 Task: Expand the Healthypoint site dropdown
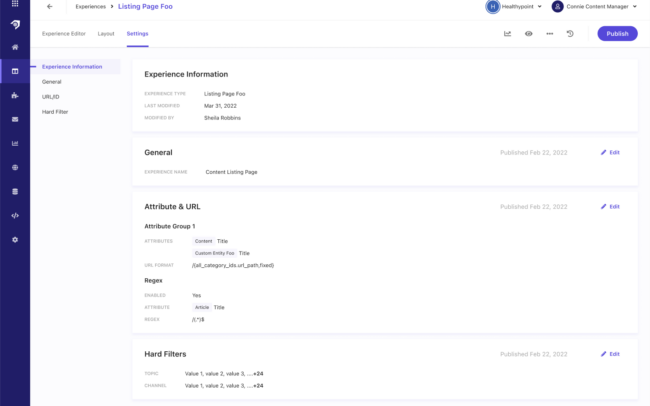pyautogui.click(x=514, y=6)
